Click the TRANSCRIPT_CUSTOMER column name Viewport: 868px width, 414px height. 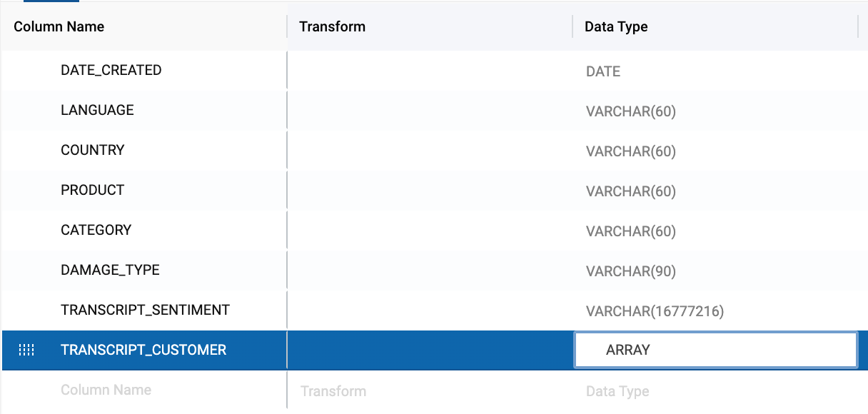click(x=143, y=350)
